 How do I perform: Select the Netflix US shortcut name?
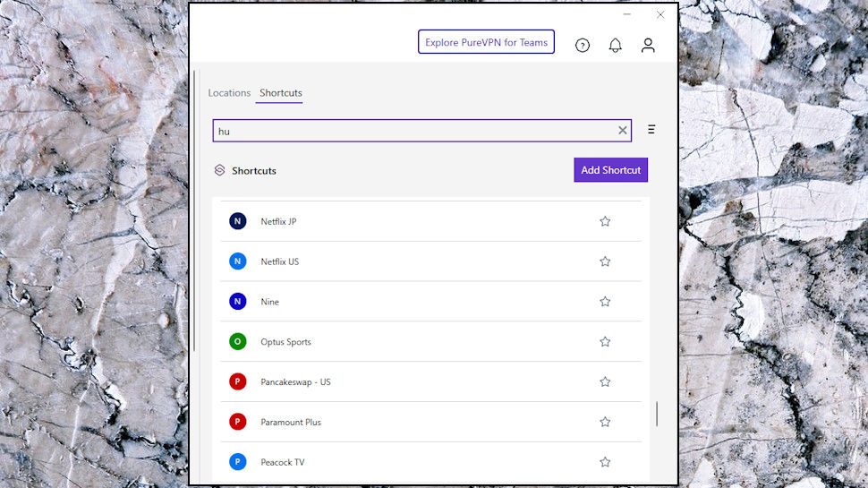point(279,261)
